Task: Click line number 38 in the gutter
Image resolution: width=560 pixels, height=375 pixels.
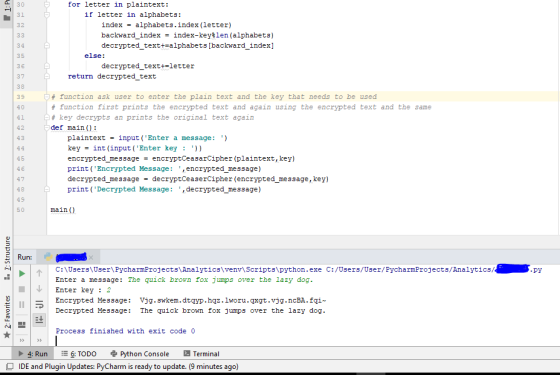Action: tap(20, 86)
